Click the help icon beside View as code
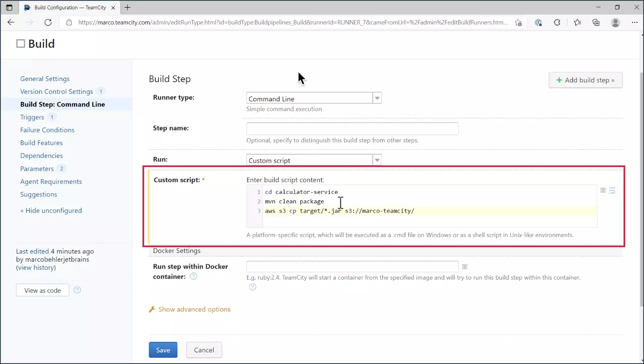The width and height of the screenshot is (644, 364). (x=77, y=290)
